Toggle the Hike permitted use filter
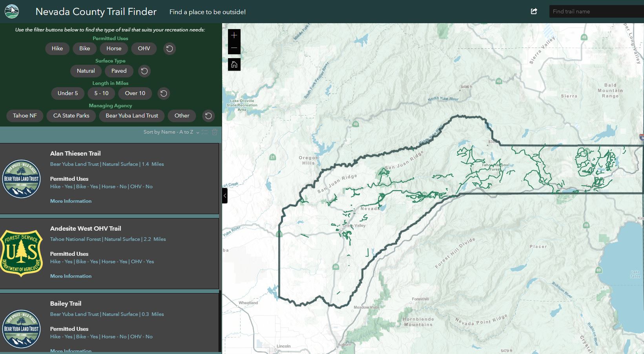The width and height of the screenshot is (644, 354). pos(57,48)
